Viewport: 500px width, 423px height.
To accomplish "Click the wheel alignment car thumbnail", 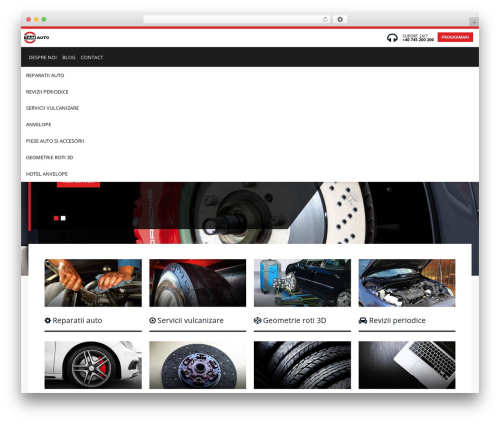I will [x=302, y=283].
